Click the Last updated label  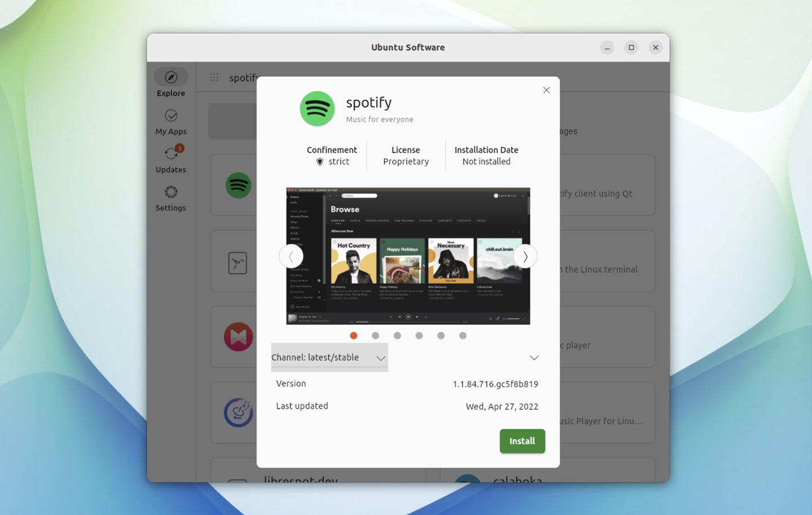point(302,406)
